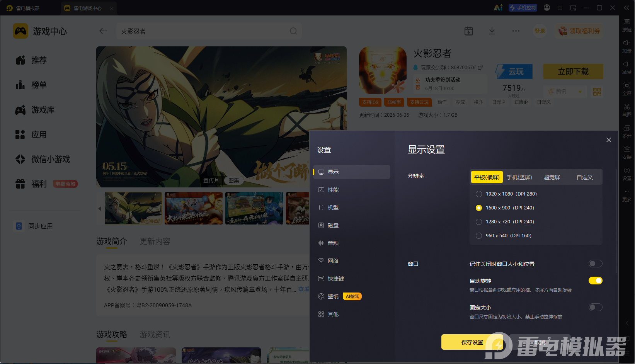This screenshot has height=364, width=635.
Task: Open the 福利 benefits page
Action: (31, 184)
